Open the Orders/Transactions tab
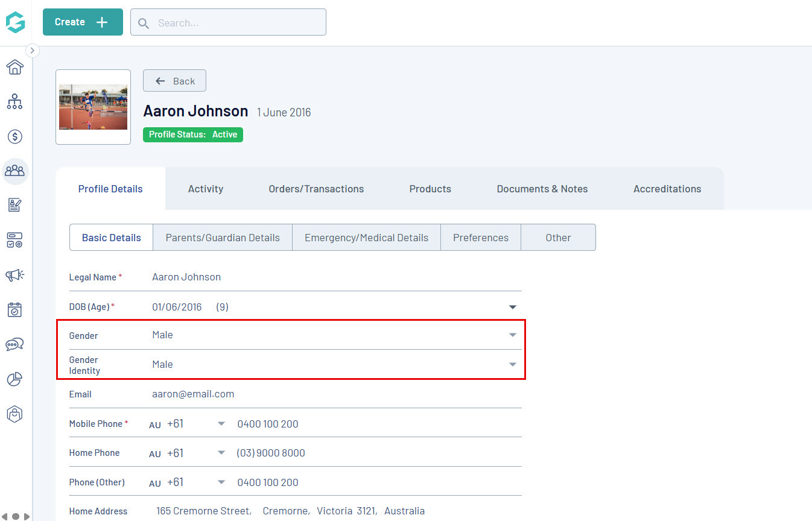Viewport: 812px width, 521px height. 316,189
